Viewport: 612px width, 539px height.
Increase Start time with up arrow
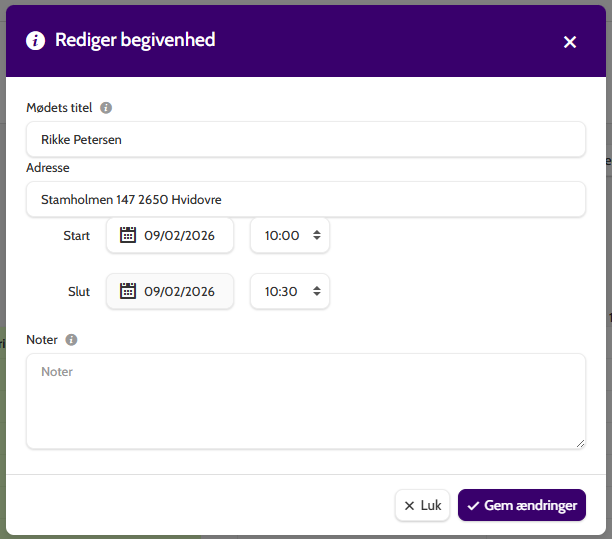(317, 232)
